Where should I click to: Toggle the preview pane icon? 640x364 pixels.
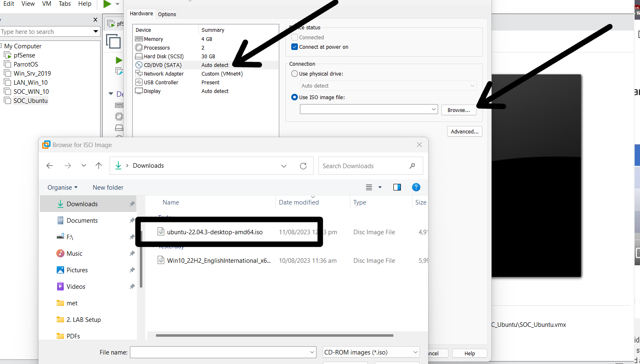[397, 187]
